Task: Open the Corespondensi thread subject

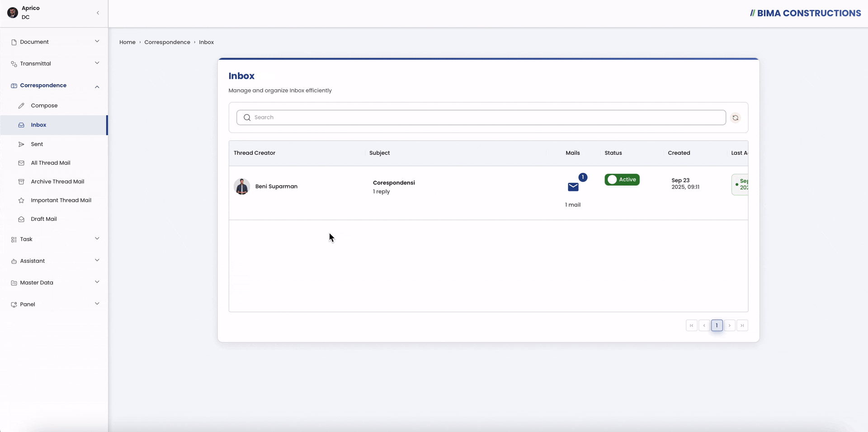Action: point(394,183)
